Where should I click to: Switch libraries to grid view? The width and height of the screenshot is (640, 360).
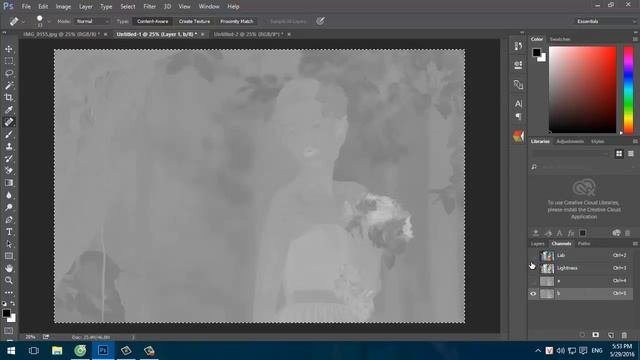coord(619,153)
